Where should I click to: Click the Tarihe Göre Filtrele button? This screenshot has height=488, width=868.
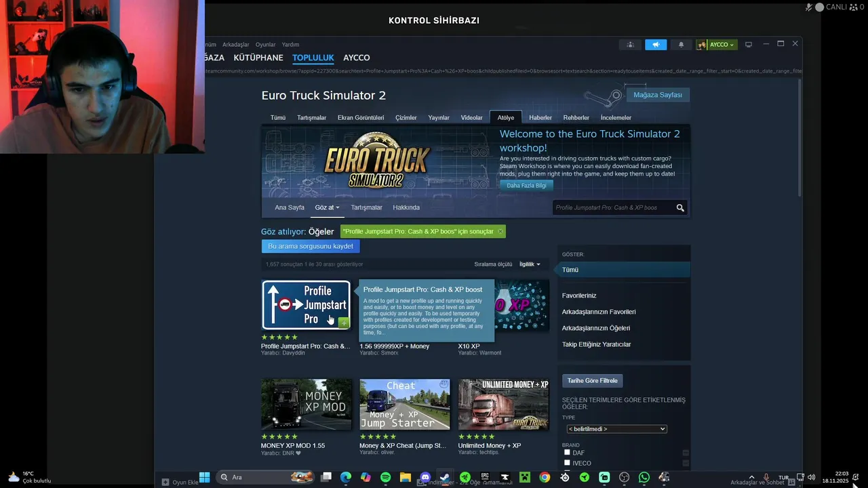point(593,381)
